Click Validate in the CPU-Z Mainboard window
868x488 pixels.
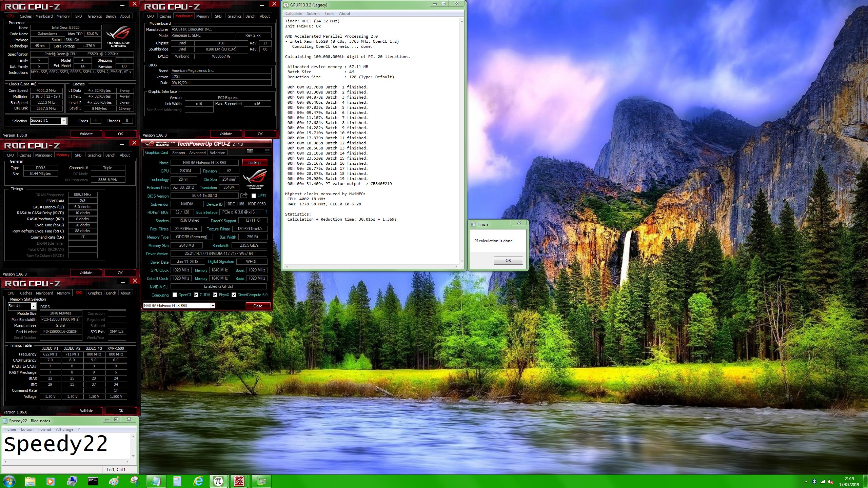(x=226, y=134)
